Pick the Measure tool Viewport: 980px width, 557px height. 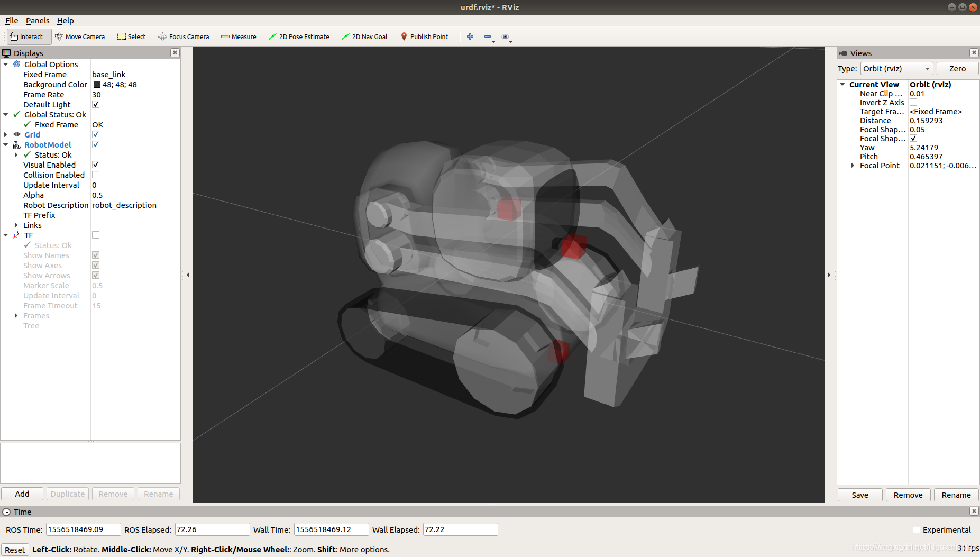click(x=239, y=36)
